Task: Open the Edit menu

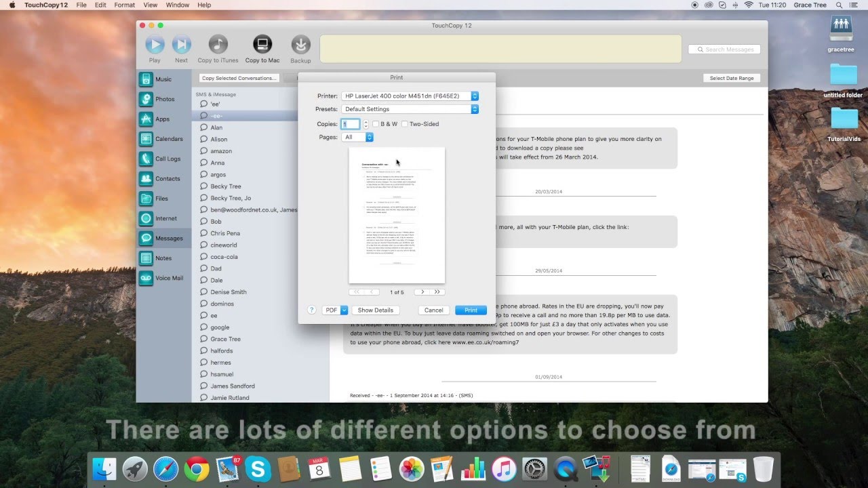Action: 100,5
